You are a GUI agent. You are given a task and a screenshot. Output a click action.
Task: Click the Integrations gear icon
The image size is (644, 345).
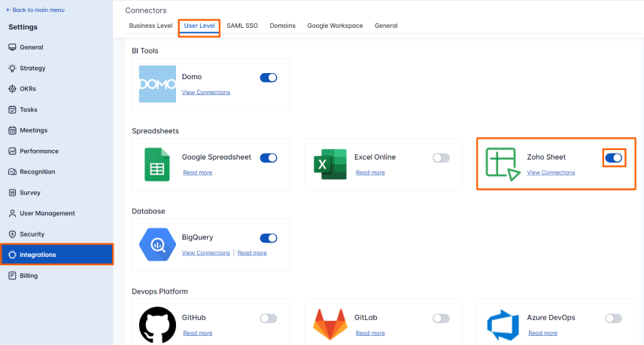click(12, 255)
